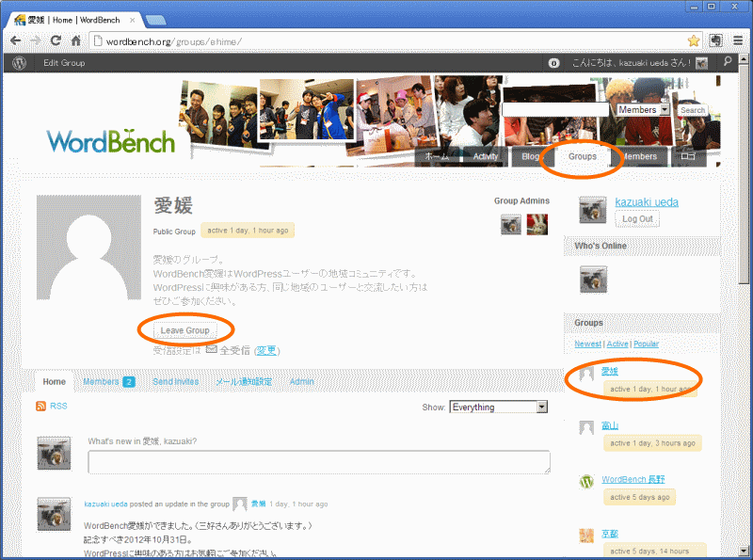The width and height of the screenshot is (753, 560).
Task: Click the Log Out button
Action: coord(637,219)
